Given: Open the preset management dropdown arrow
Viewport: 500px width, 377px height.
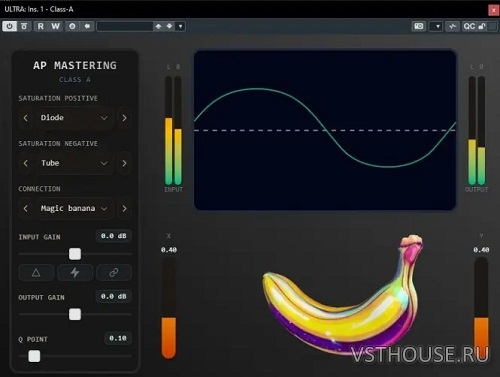Looking at the screenshot, I should (x=180, y=26).
